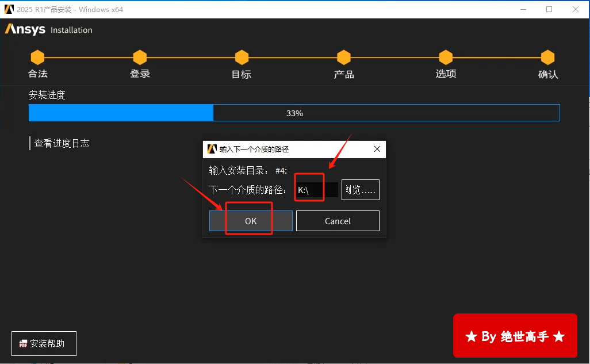Click the 确认 step hexagon
This screenshot has height=364, width=590.
548,58
